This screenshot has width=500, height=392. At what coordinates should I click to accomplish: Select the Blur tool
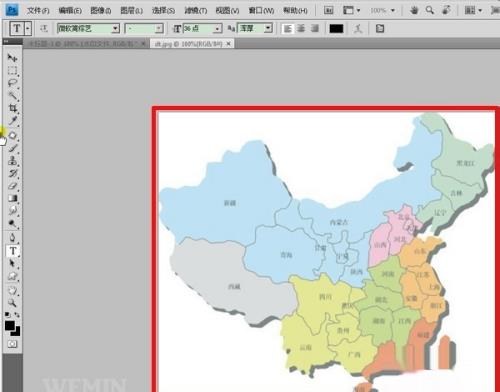12,211
